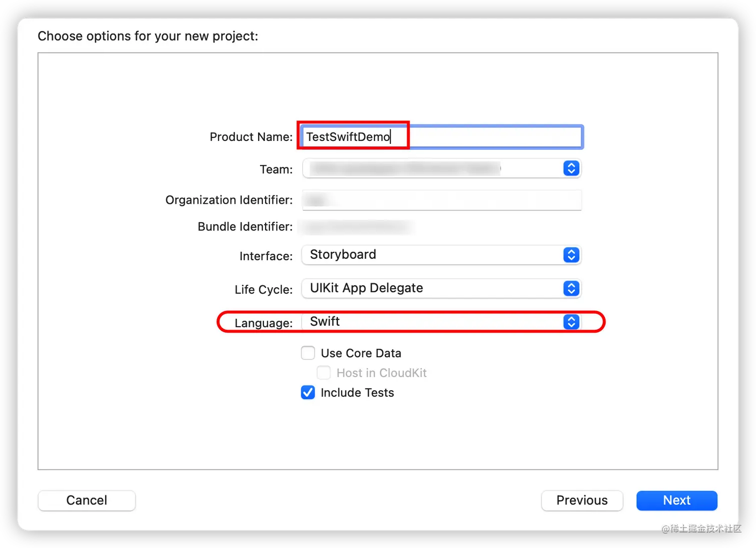Click the Host in CloudKit checkbox
Viewport: 756px width, 548px height.
click(x=324, y=373)
